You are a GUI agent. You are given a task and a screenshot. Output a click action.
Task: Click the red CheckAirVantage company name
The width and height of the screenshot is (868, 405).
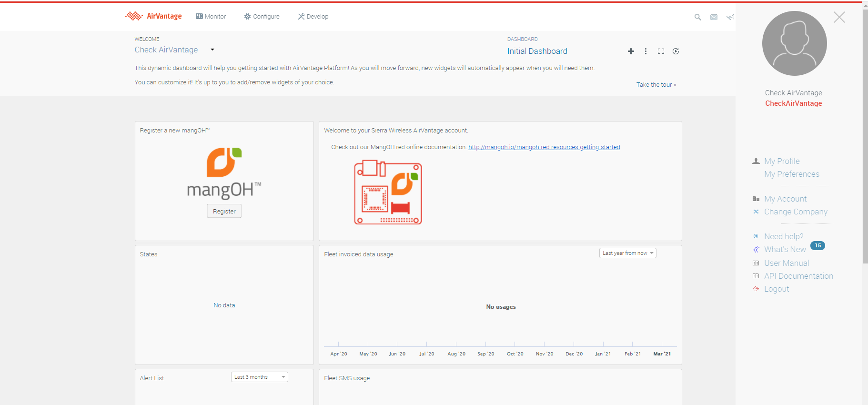click(x=794, y=103)
